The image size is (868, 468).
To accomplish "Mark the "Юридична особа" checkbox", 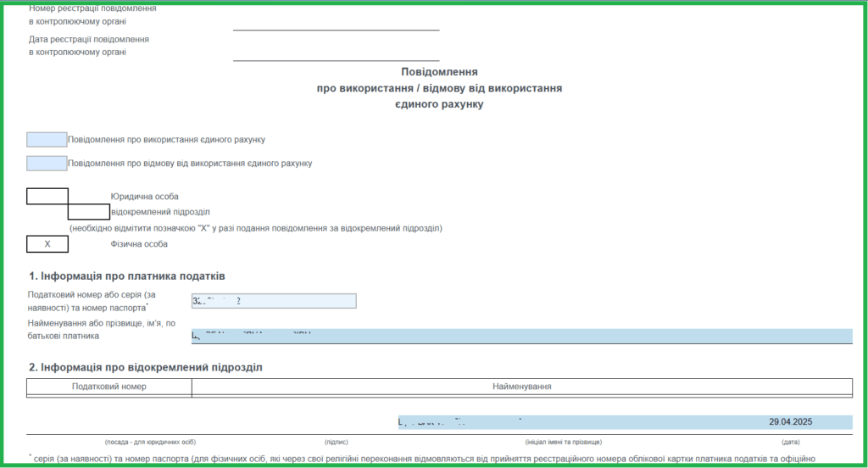I will pos(47,197).
